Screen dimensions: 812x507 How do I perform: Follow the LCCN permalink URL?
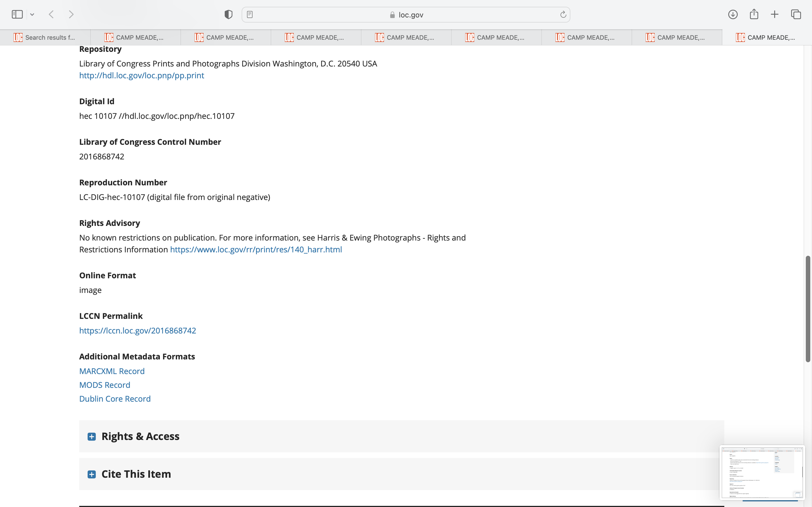138,331
